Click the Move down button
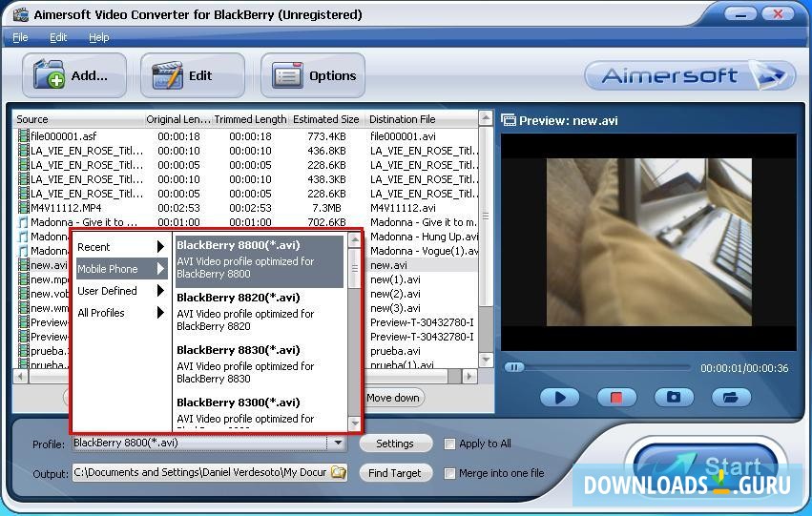This screenshot has height=516, width=812. (x=393, y=398)
